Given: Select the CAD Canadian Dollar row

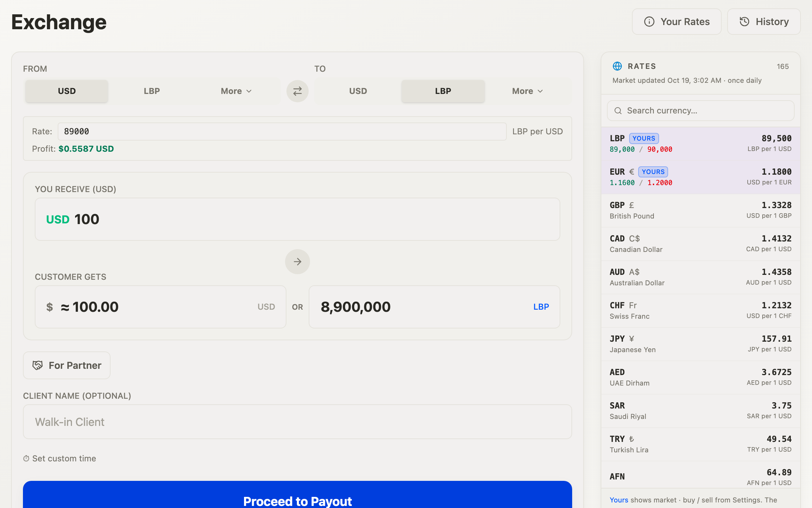Looking at the screenshot, I should (x=701, y=244).
